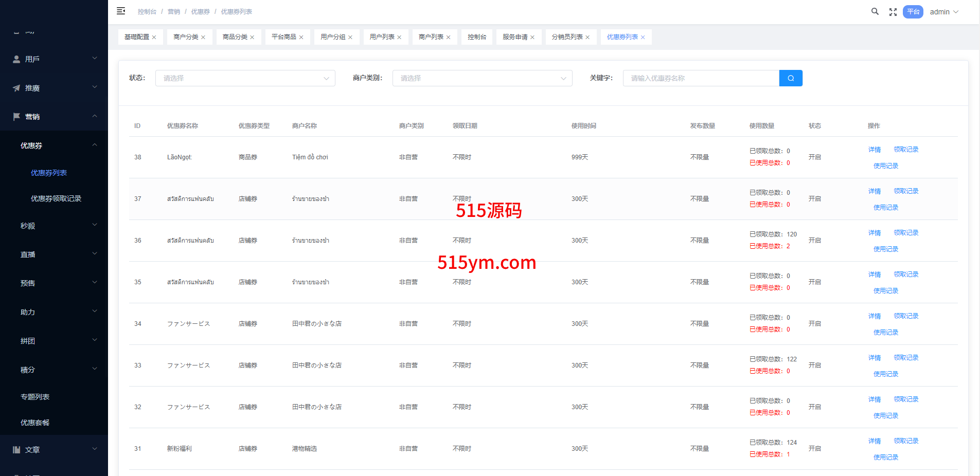Open 详情 for coupon ID 38
This screenshot has width=980, height=476.
pyautogui.click(x=875, y=150)
